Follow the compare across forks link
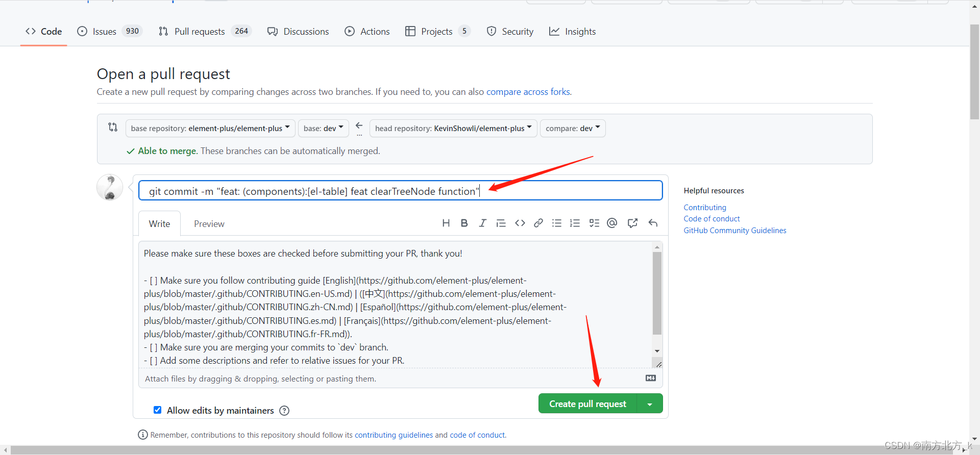 528,92
